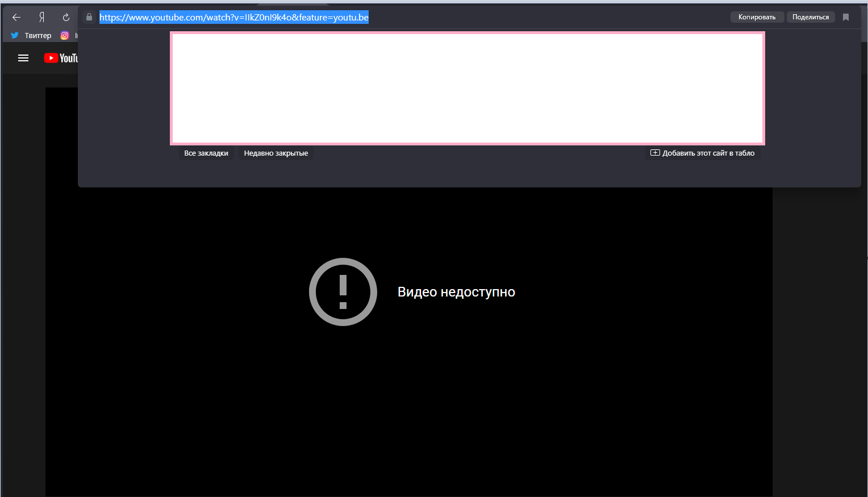Click the Копировать button

(757, 16)
